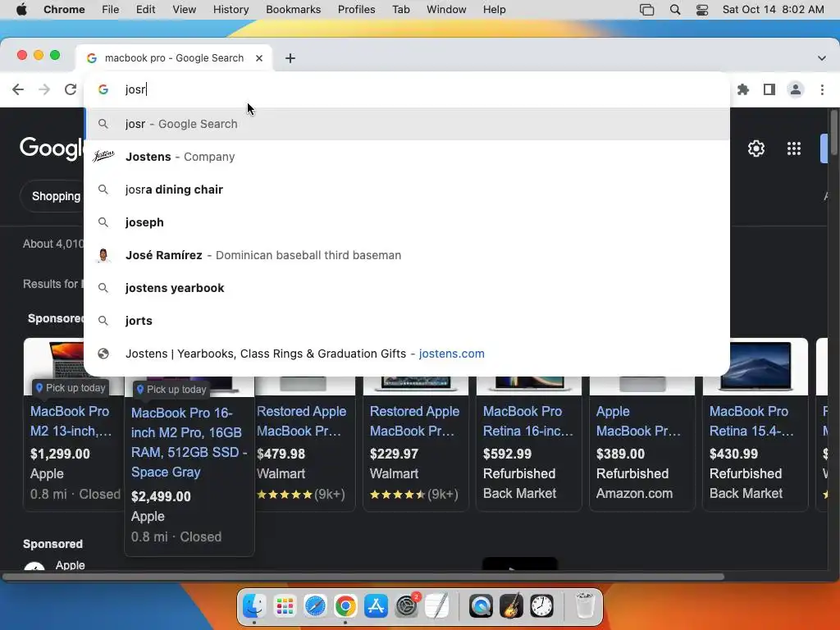
Task: Close the macbook pro Google Search tab
Action: pos(259,58)
